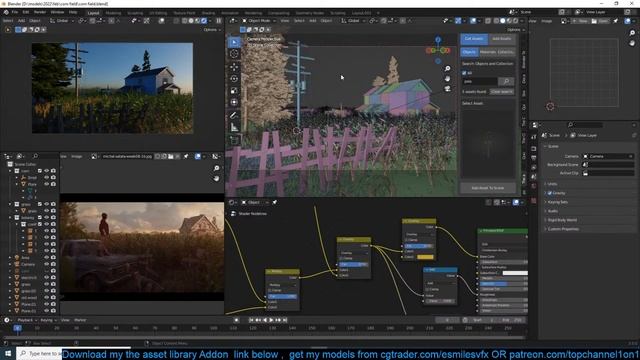Expand the Area item in outliner

[x=10, y=258]
